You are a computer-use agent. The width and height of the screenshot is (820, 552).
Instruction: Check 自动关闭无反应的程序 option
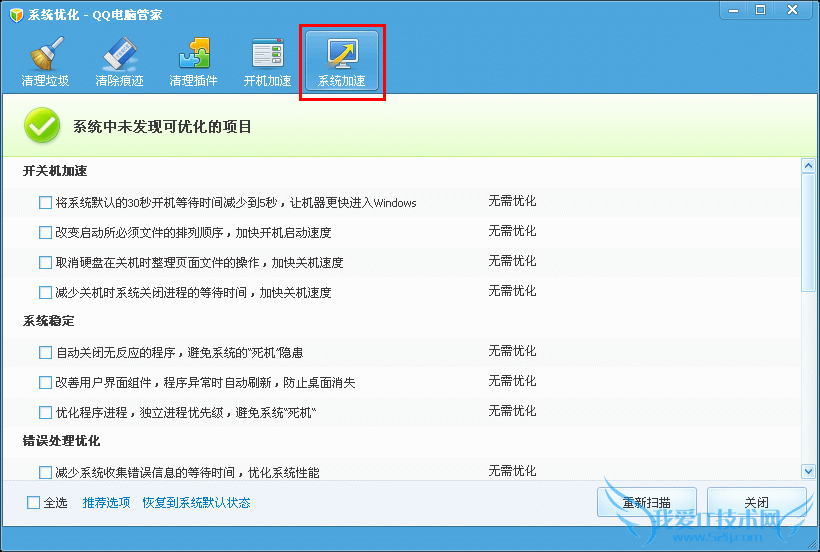(45, 352)
